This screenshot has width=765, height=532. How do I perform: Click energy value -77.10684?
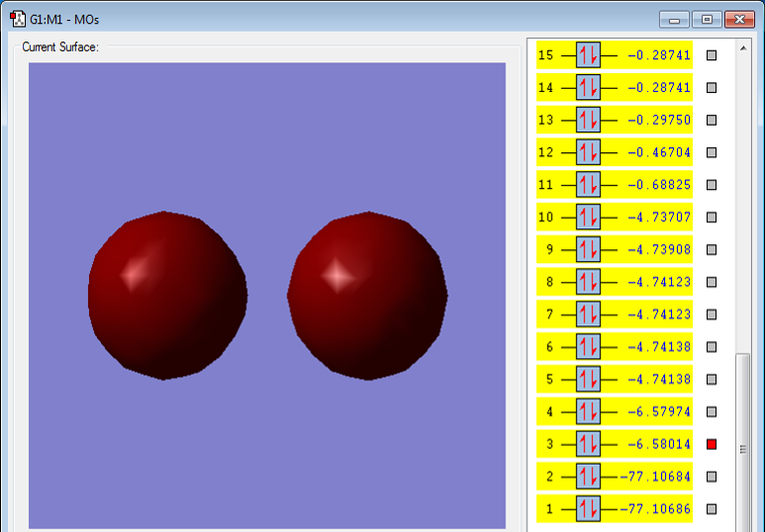[x=655, y=477]
